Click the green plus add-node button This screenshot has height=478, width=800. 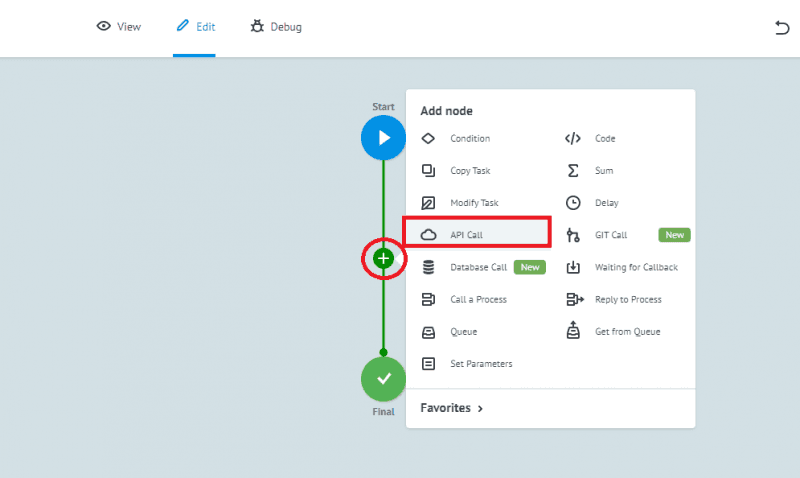coord(383,259)
